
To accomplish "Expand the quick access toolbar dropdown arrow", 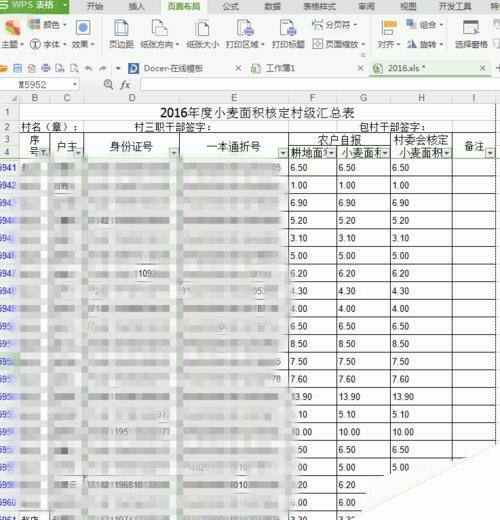I will click(118, 68).
